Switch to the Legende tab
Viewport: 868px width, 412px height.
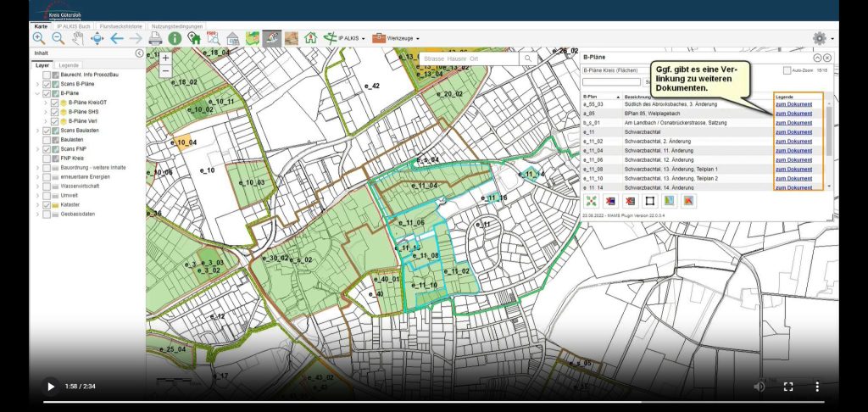69,65
